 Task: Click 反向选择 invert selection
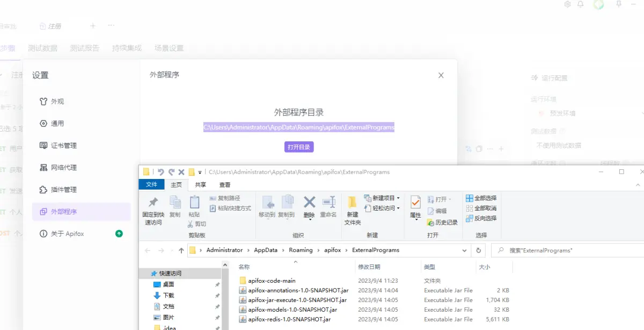[x=481, y=218]
